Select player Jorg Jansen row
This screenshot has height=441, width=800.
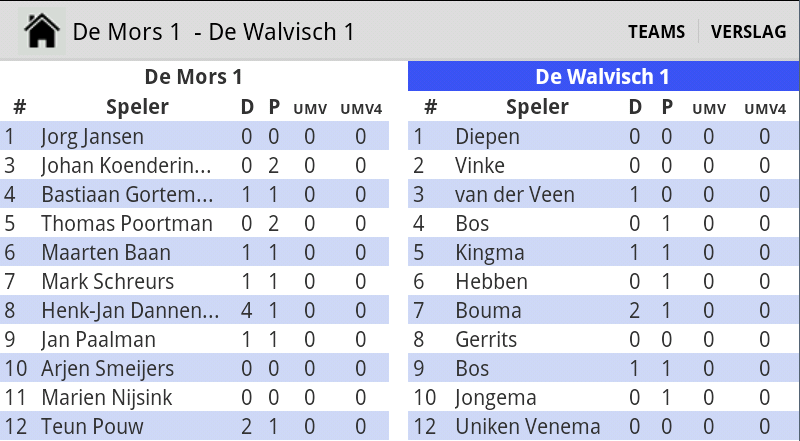[x=194, y=136]
